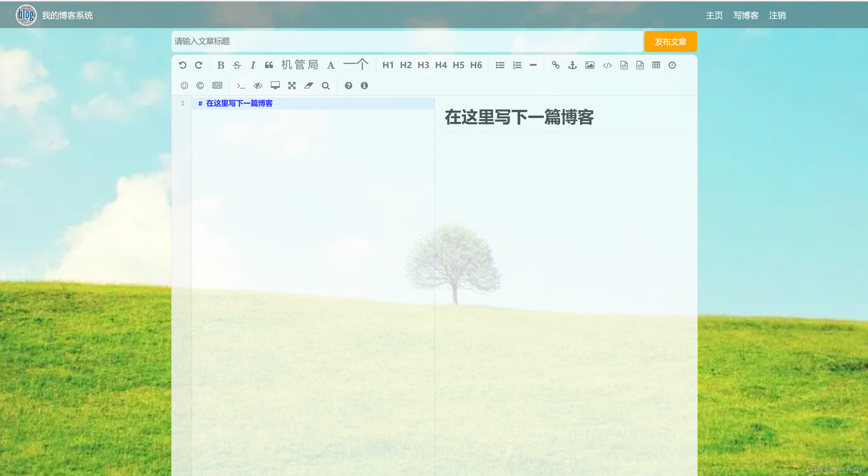
Task: Select the inline code icon
Action: tap(607, 65)
